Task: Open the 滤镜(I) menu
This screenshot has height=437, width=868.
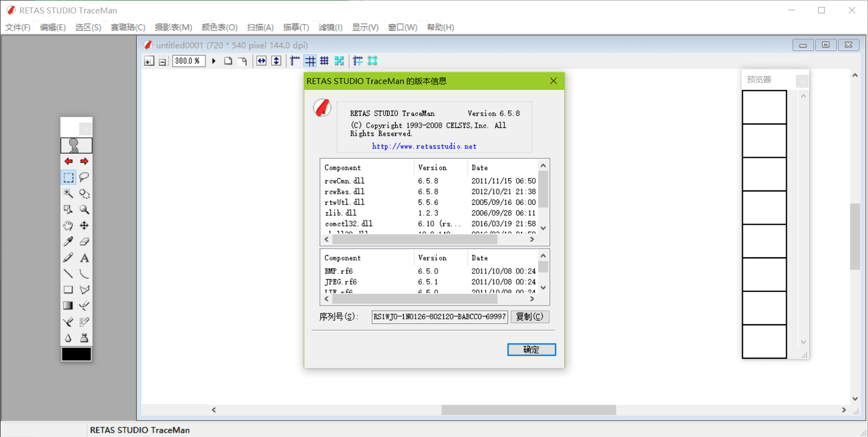Action: pyautogui.click(x=330, y=27)
